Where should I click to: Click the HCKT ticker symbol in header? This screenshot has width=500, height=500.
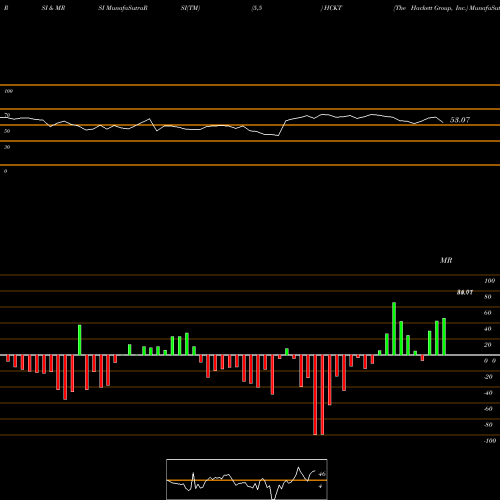coord(333,8)
